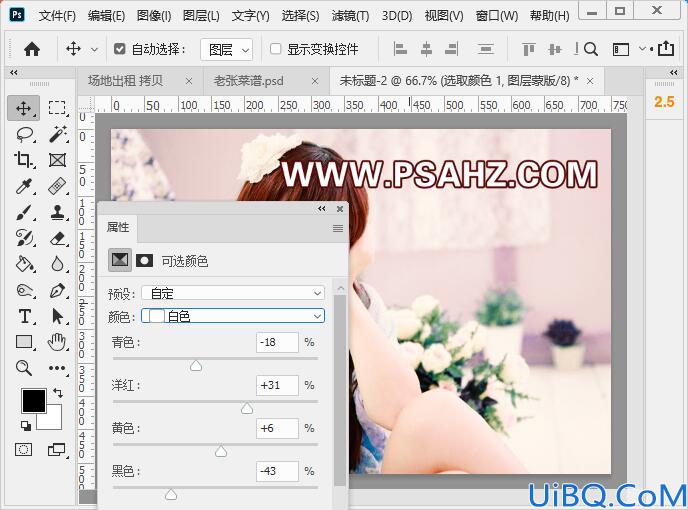Screen dimensions: 688x510
Task: Select the Dodge tool
Action: pos(25,290)
